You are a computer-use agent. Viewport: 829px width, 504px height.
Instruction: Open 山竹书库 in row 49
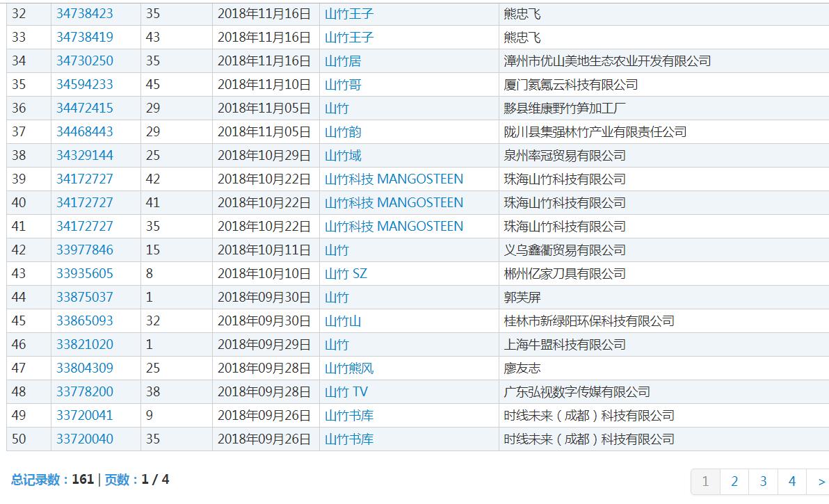(349, 415)
